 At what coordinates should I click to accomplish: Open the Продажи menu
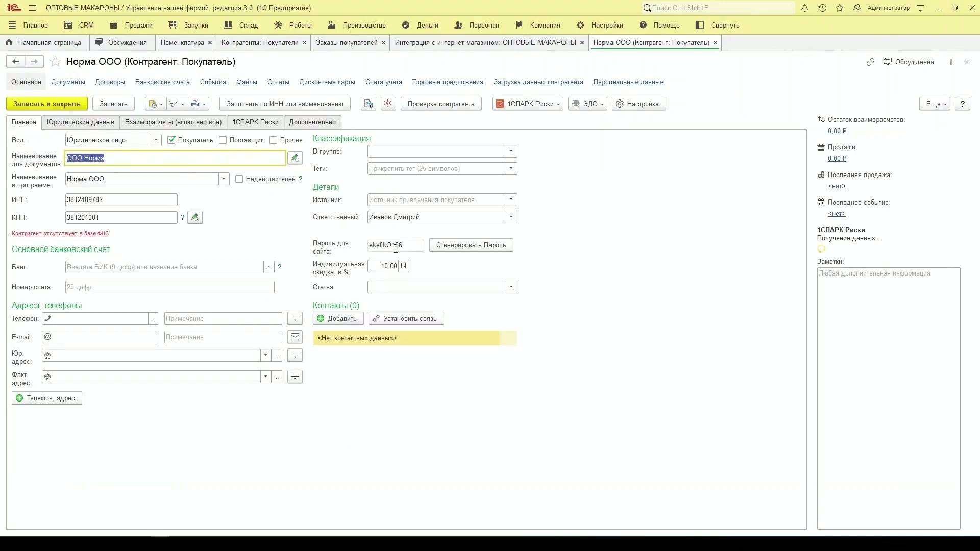(x=131, y=25)
